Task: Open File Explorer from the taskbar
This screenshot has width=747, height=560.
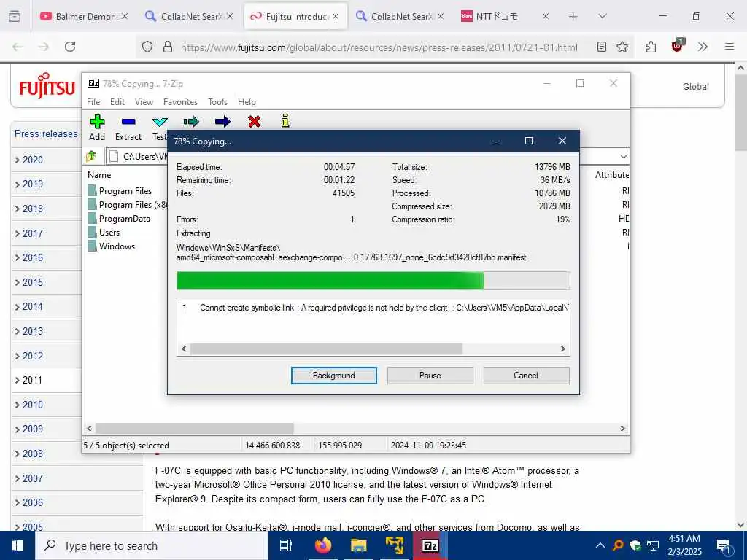Action: (x=359, y=545)
